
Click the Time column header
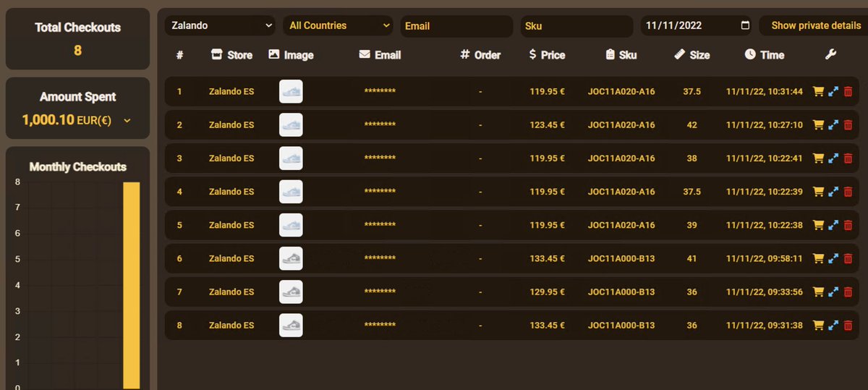pos(765,55)
